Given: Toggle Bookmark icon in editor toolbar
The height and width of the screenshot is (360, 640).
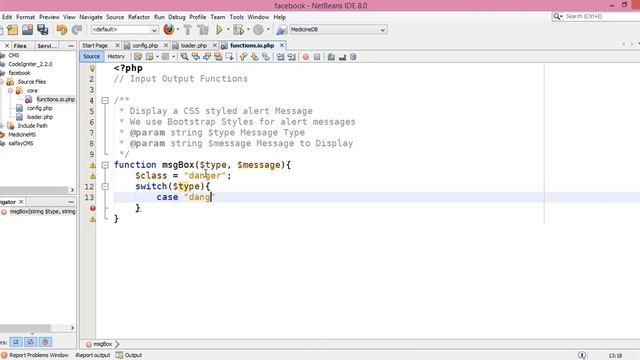Looking at the screenshot, I should (x=266, y=57).
